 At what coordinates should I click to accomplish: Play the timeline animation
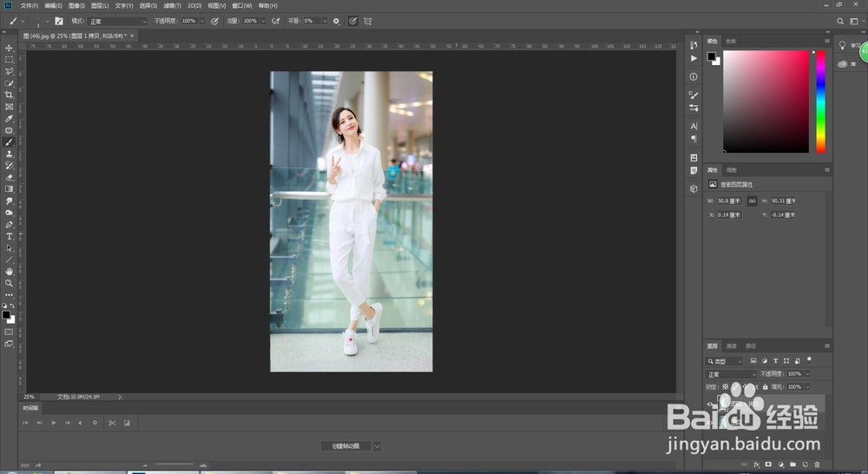54,423
